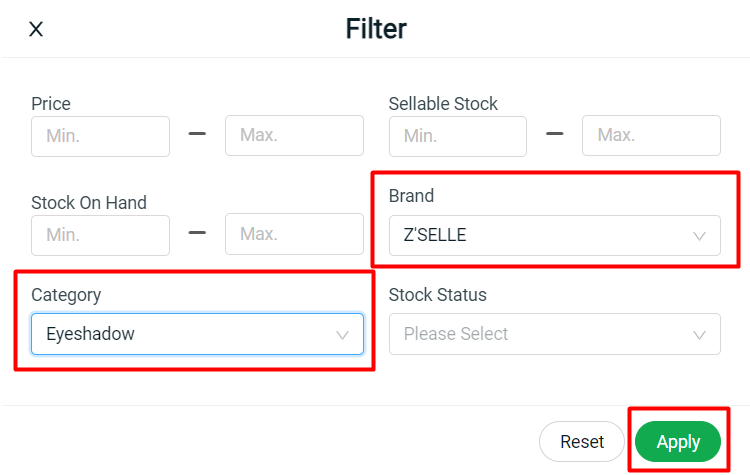Viewport: 750px width, 475px height.
Task: Focus the Sellable Stock Max. field
Action: 651,136
